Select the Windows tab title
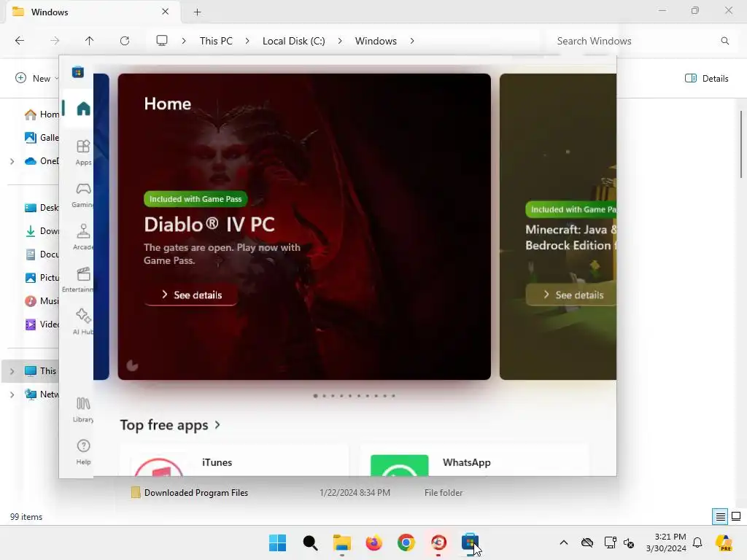Image resolution: width=747 pixels, height=560 pixels. pyautogui.click(x=50, y=12)
